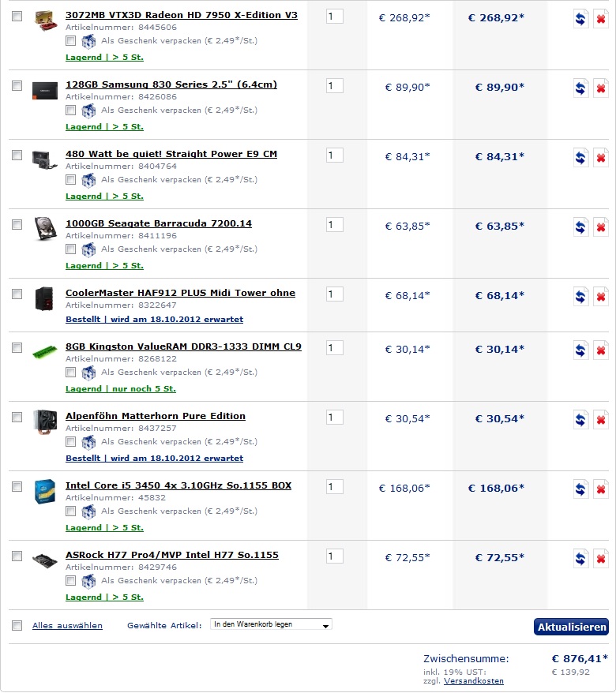
Task: Delete be quiet! Straight Power E9 item
Action: point(600,157)
